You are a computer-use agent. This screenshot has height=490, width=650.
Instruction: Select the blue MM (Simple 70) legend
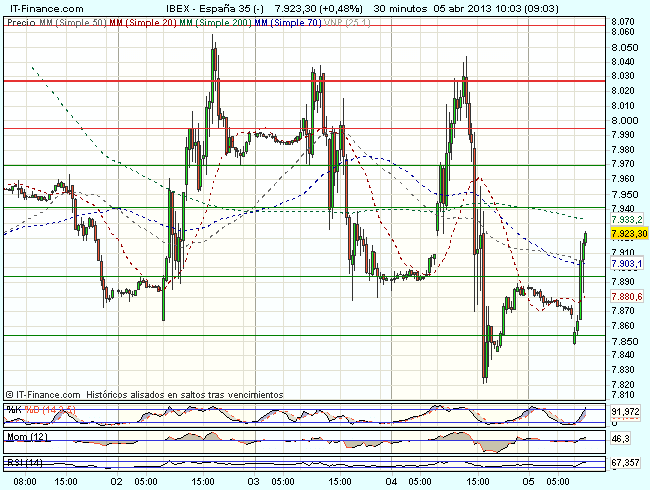(287, 20)
